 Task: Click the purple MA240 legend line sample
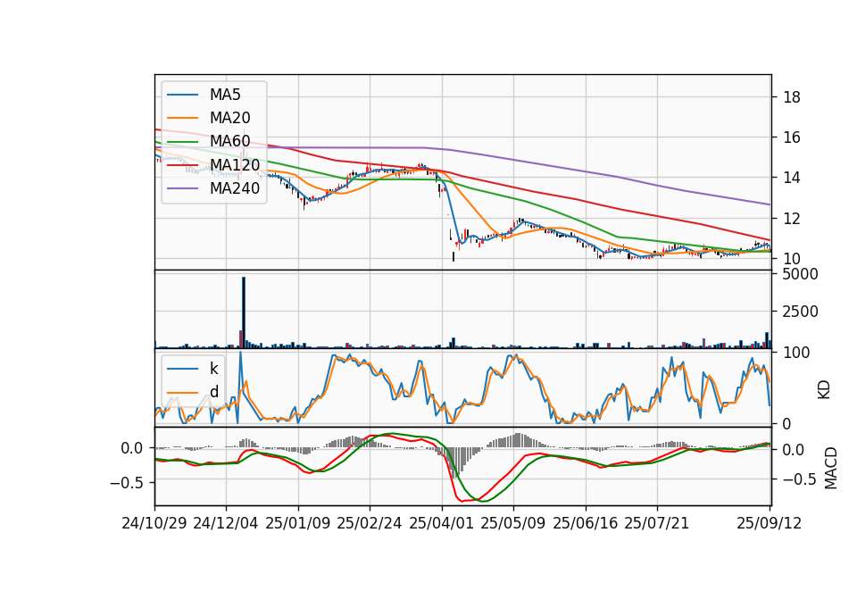tap(182, 188)
